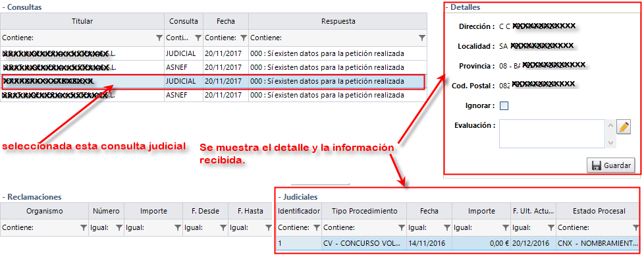
Task: Click CV - CONCURSO VOL... cell
Action: [x=364, y=243]
